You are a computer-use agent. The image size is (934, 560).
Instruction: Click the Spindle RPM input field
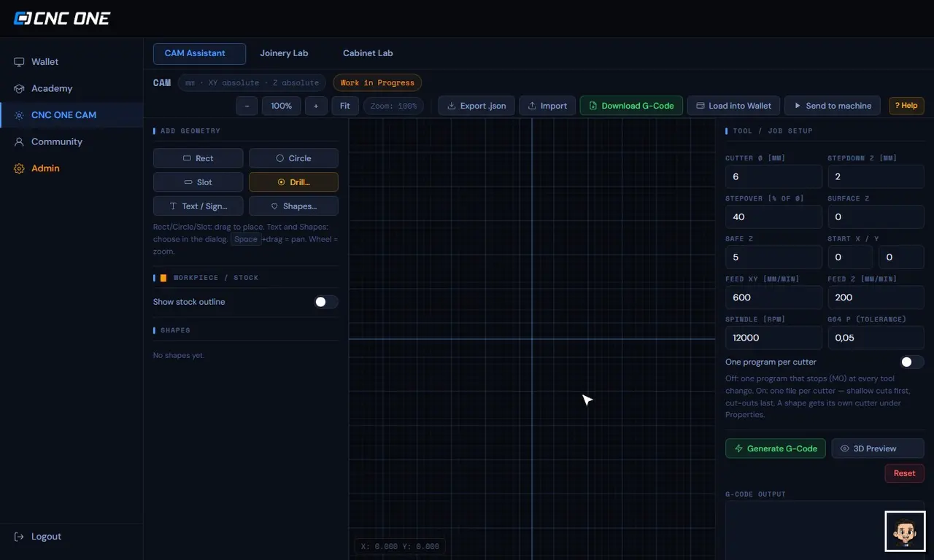coord(773,338)
